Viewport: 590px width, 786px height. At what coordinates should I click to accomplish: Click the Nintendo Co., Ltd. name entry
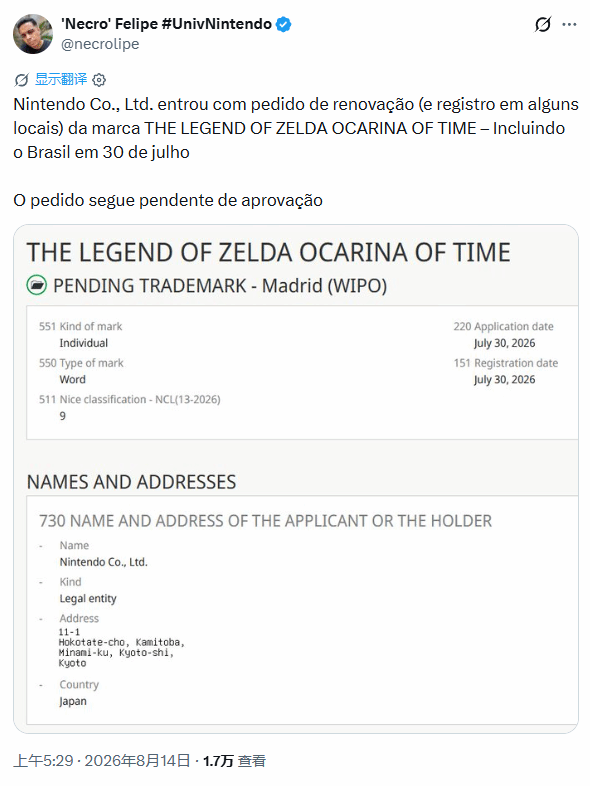[x=103, y=562]
